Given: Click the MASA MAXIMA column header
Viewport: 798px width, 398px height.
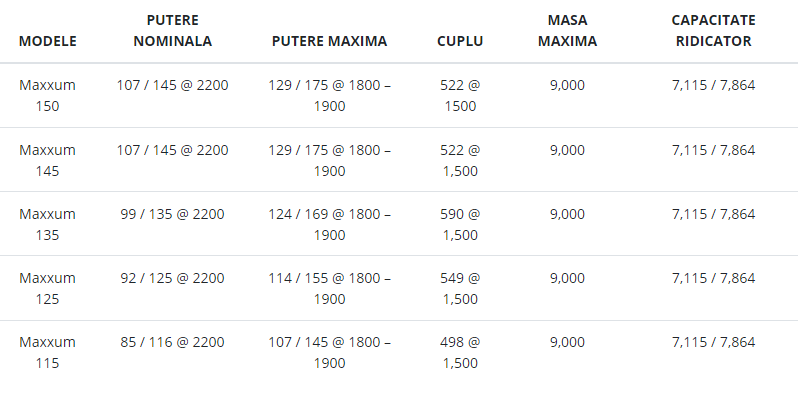Looking at the screenshot, I should tap(567, 31).
